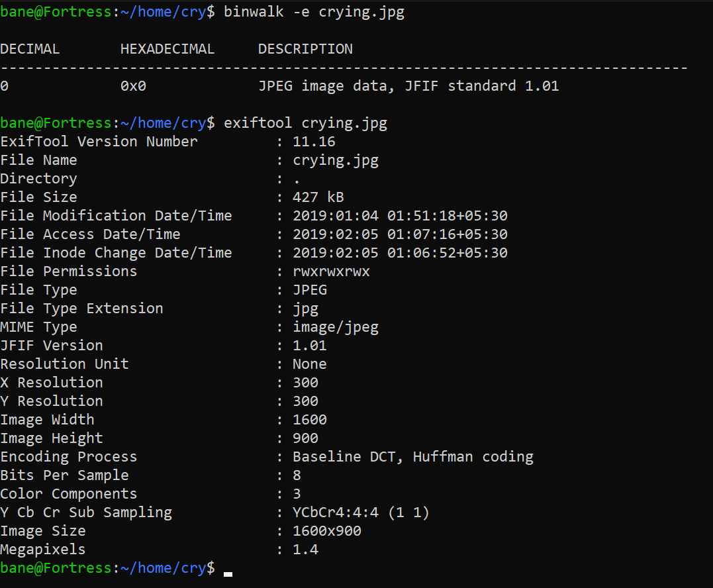The image size is (713, 588).
Task: Click the File Size 427 kB value
Action: click(317, 197)
